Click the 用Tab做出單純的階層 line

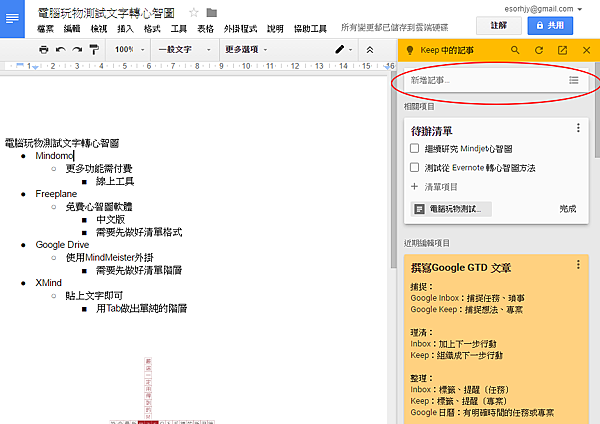pos(141,308)
